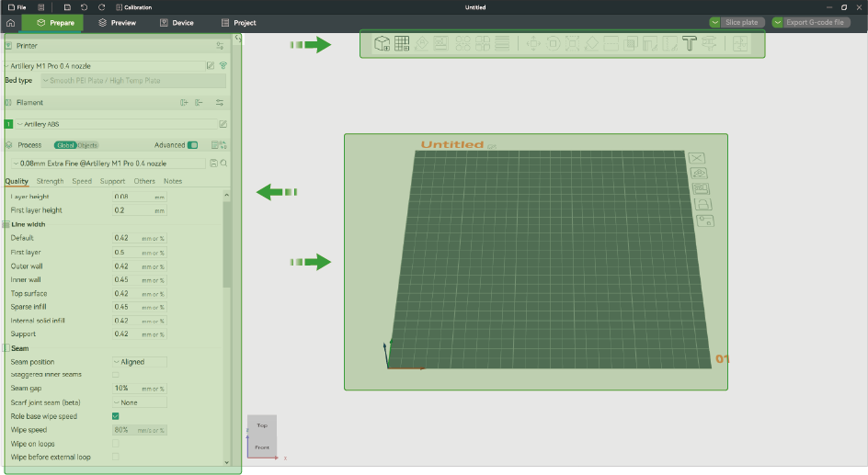
Task: Select the Support painting tool
Action: (x=650, y=44)
